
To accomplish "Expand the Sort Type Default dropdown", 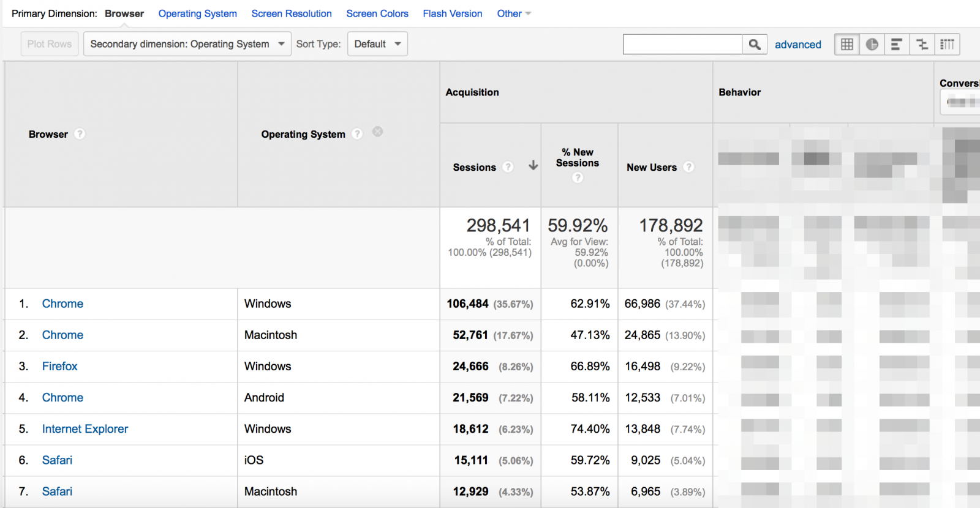I will [x=377, y=44].
